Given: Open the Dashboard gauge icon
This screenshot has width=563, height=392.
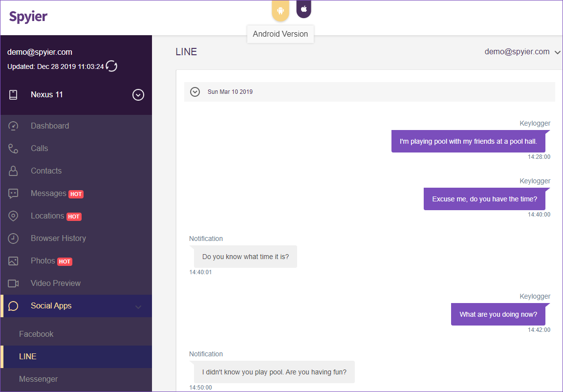Looking at the screenshot, I should 13,126.
